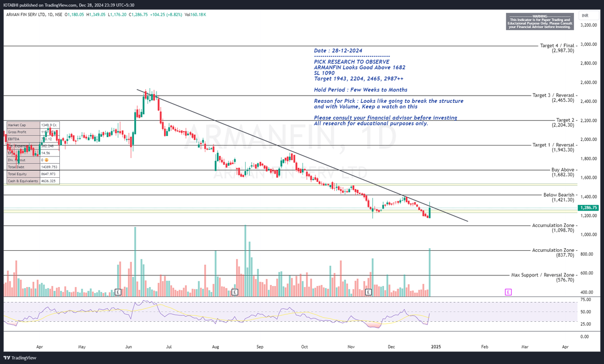Click the RSI 25.00 axis label

point(585,324)
